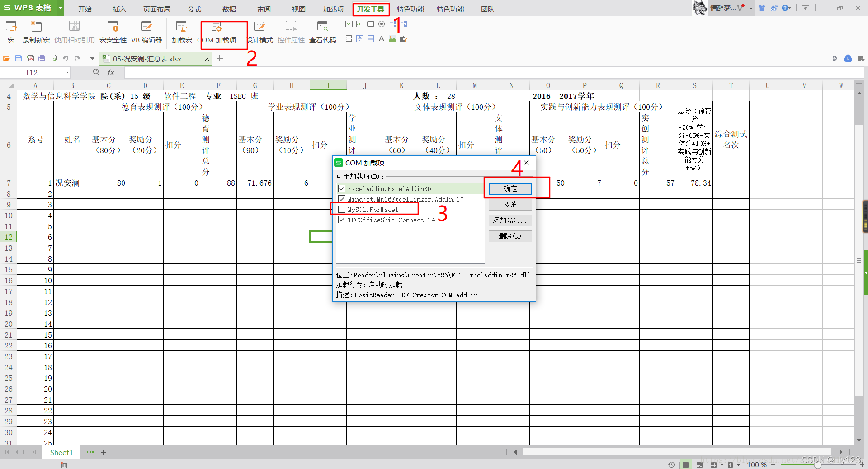Open more controls toolbox icon
The width and height of the screenshot is (868, 469).
tap(403, 39)
